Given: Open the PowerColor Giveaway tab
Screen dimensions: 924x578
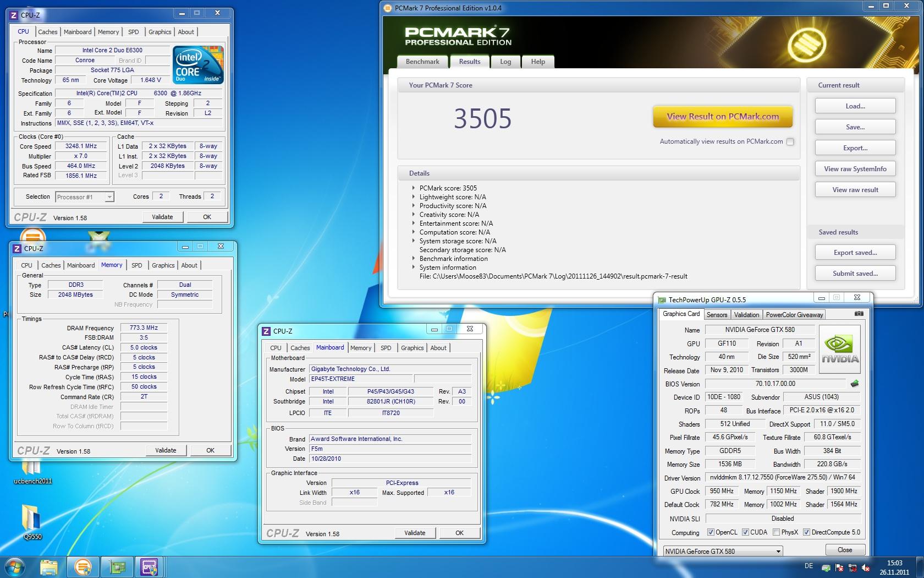Looking at the screenshot, I should pyautogui.click(x=794, y=315).
